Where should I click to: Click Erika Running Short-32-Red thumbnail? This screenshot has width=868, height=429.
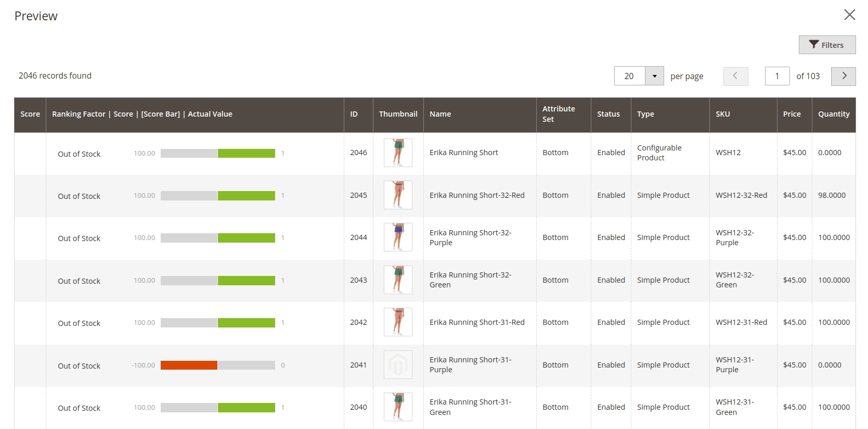(398, 195)
